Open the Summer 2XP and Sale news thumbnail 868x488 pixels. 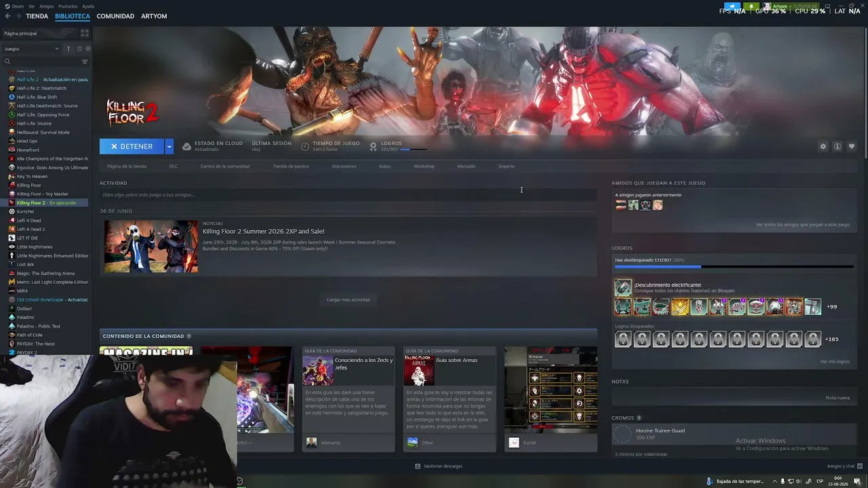coord(151,246)
